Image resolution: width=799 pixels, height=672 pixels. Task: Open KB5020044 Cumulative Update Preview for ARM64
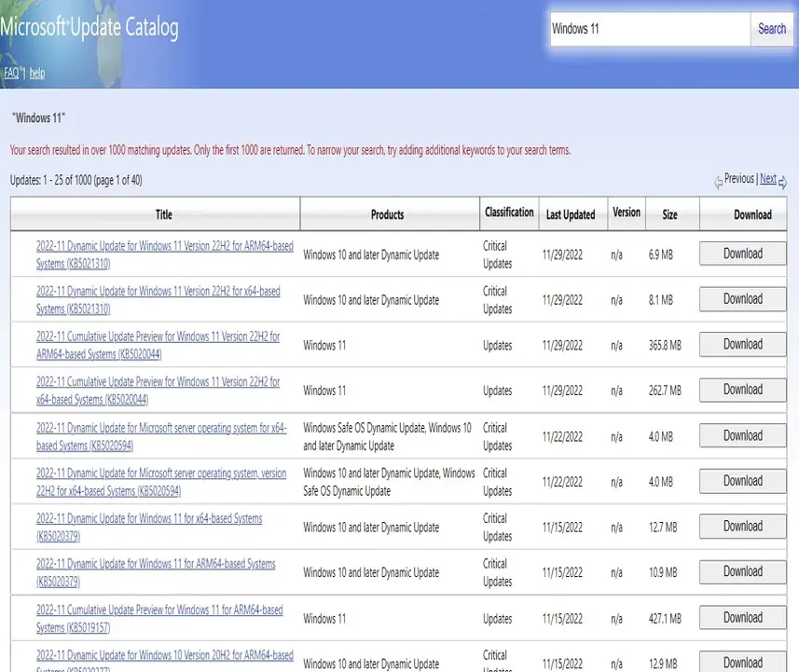tap(158, 345)
